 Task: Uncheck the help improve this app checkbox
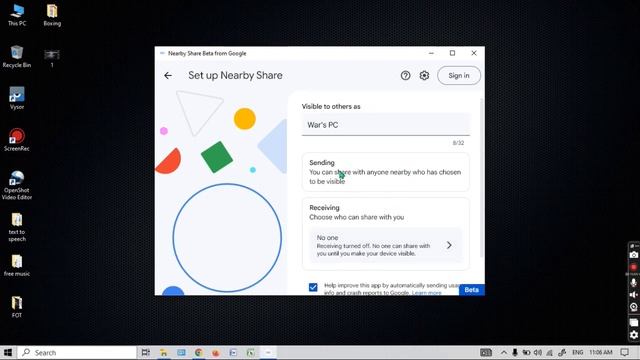[x=313, y=287]
